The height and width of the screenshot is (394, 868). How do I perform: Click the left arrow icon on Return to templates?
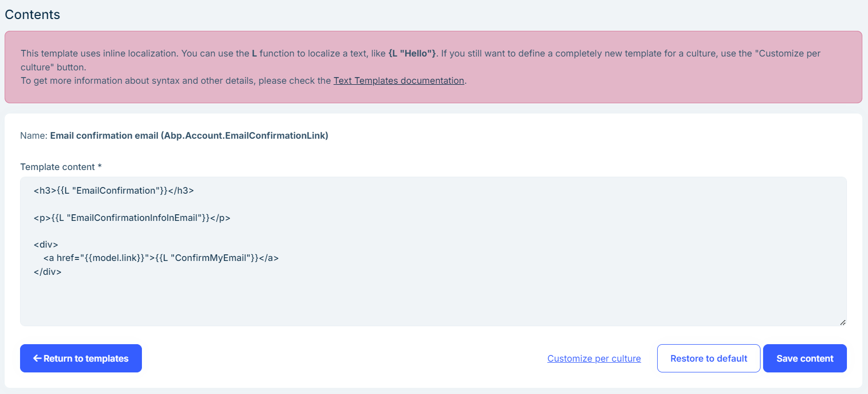click(37, 358)
